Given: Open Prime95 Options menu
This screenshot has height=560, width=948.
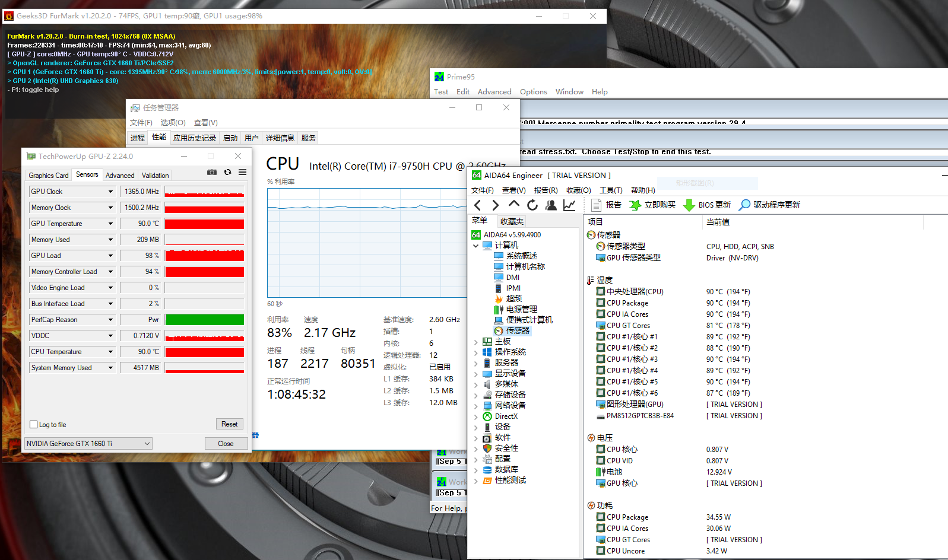Looking at the screenshot, I should coord(534,92).
